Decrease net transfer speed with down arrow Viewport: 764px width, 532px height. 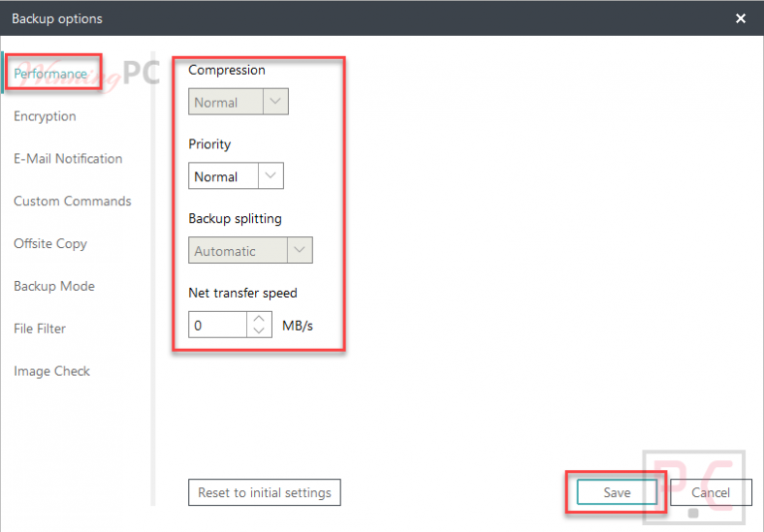tap(259, 330)
